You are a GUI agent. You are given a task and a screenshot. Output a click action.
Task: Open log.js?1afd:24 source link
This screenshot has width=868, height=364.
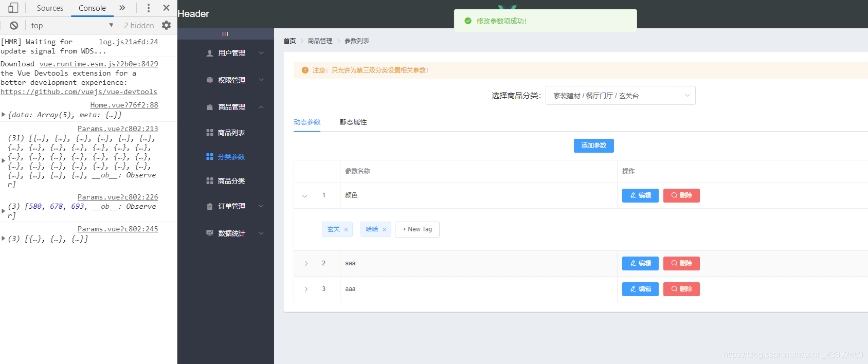point(129,42)
